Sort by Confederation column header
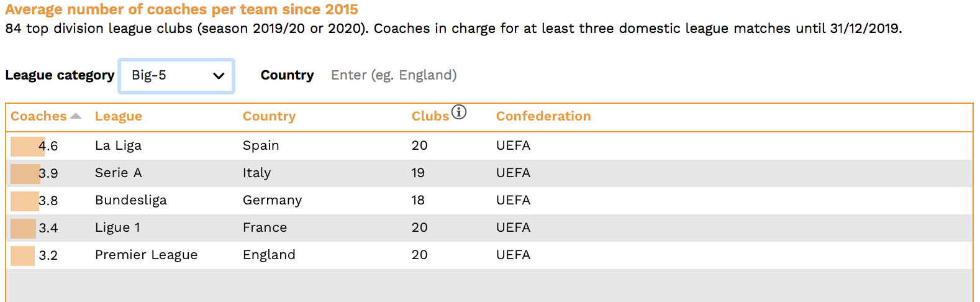The height and width of the screenshot is (302, 980). [543, 116]
